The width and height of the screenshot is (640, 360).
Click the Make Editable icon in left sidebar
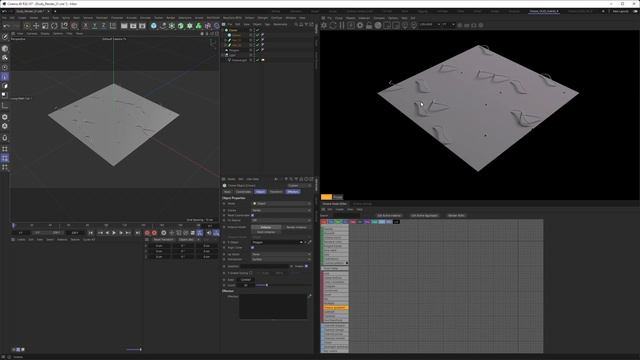tap(5, 37)
